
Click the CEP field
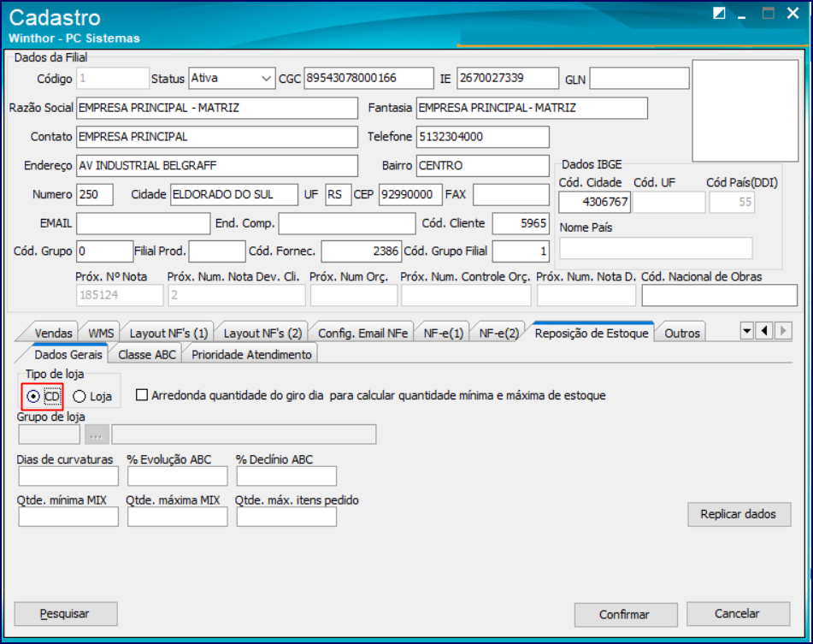(410, 195)
